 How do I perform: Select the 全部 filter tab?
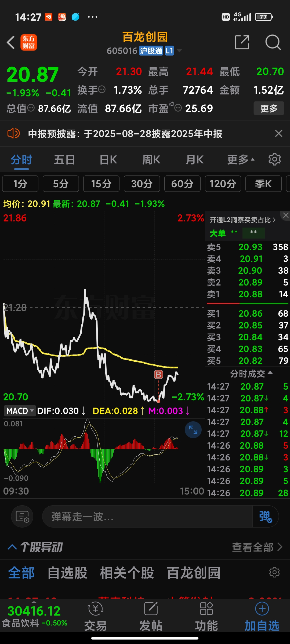[21, 573]
